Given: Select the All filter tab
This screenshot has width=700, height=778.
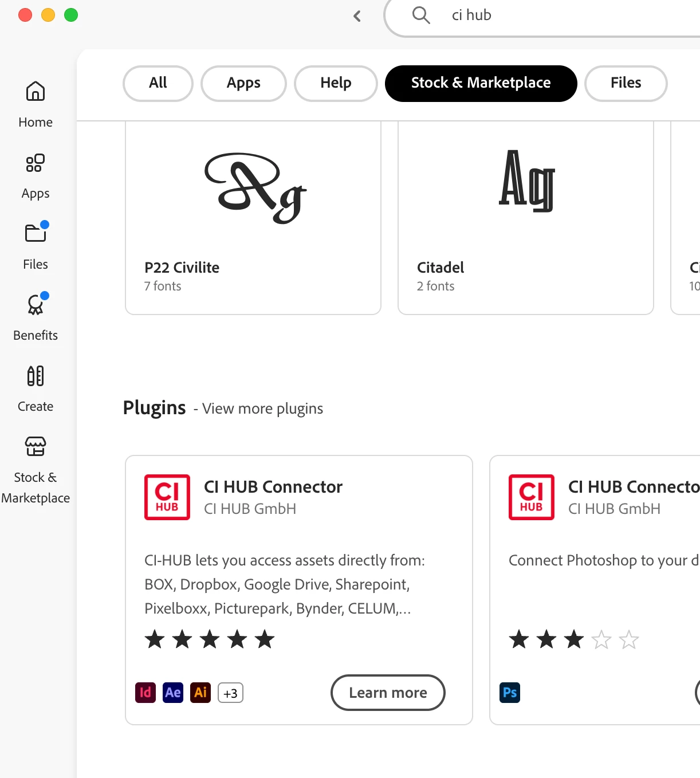Looking at the screenshot, I should pos(158,83).
